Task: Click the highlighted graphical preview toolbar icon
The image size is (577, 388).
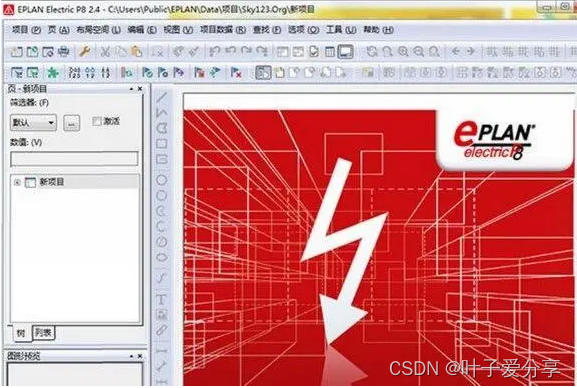Action: pos(346,52)
